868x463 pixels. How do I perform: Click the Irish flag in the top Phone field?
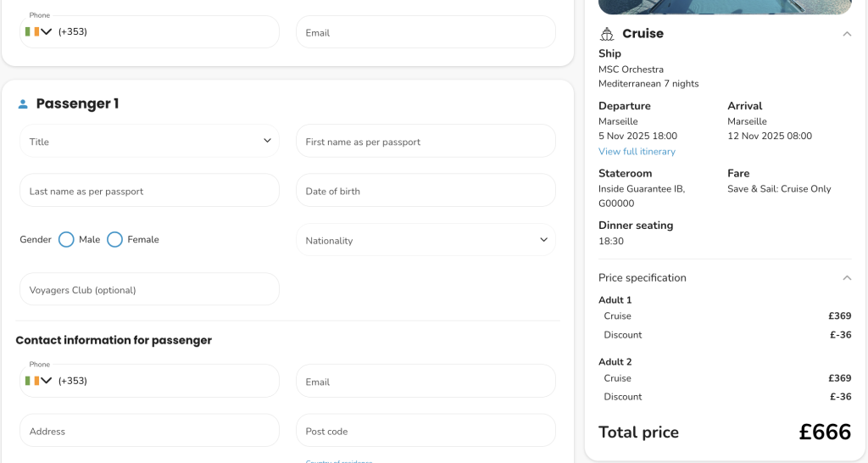point(31,31)
